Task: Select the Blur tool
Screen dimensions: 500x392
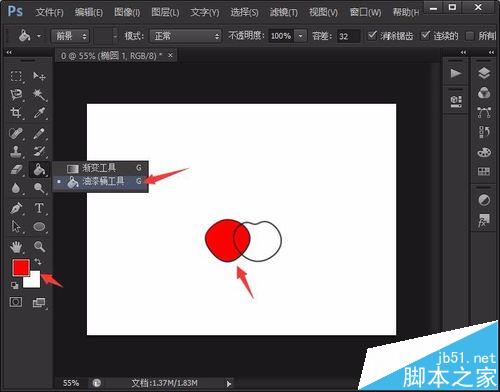Action: (x=16, y=188)
